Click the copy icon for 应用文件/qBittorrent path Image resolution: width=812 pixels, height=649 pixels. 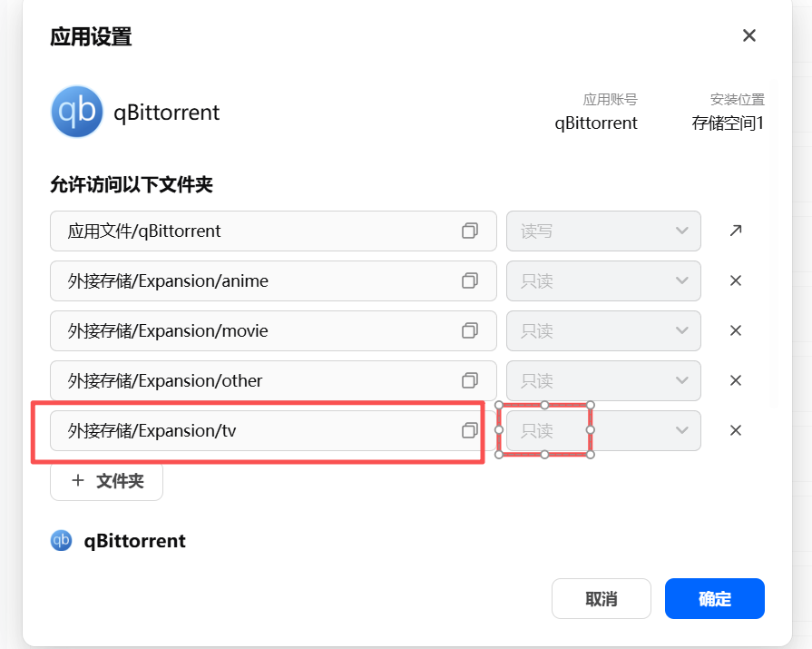469,231
